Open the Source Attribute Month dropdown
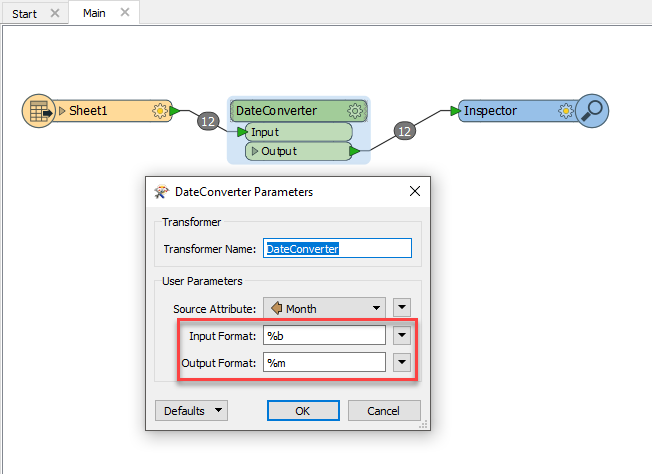 (x=324, y=309)
